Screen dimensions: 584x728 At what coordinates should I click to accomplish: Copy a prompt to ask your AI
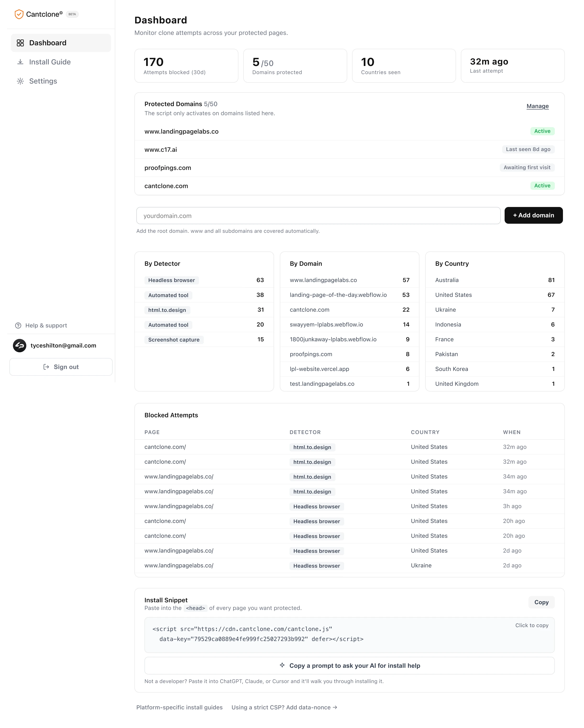(349, 665)
